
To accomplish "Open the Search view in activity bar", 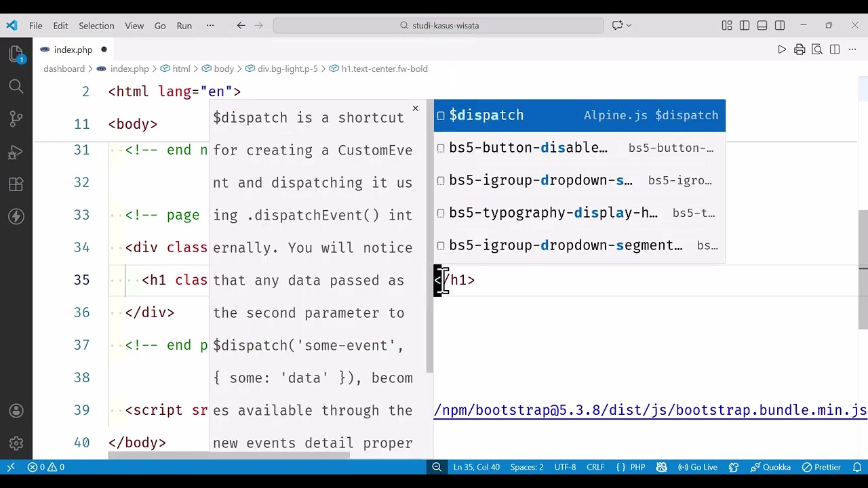I will click(16, 86).
